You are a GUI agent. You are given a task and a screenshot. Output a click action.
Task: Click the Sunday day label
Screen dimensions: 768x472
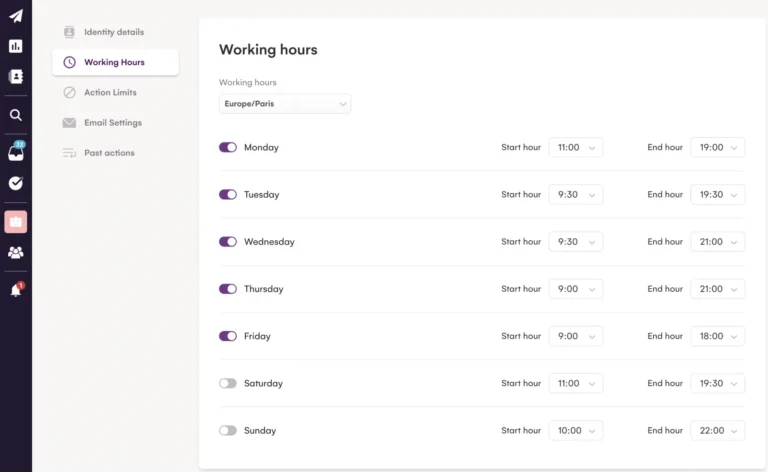coord(260,431)
